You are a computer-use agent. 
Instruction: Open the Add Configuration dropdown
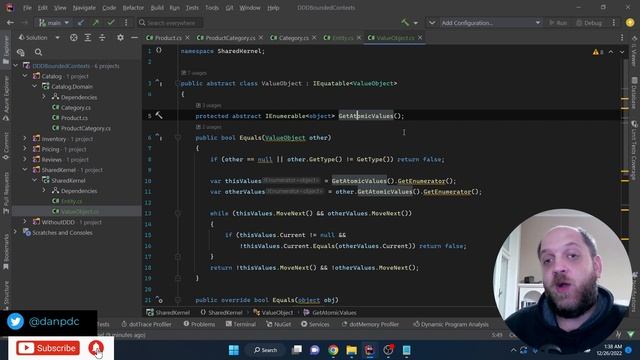click(490, 23)
